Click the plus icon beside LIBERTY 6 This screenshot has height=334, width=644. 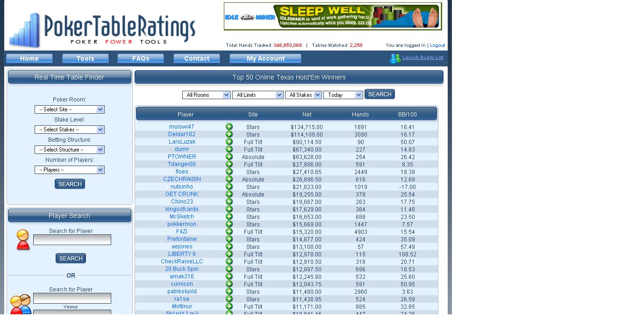(x=229, y=254)
